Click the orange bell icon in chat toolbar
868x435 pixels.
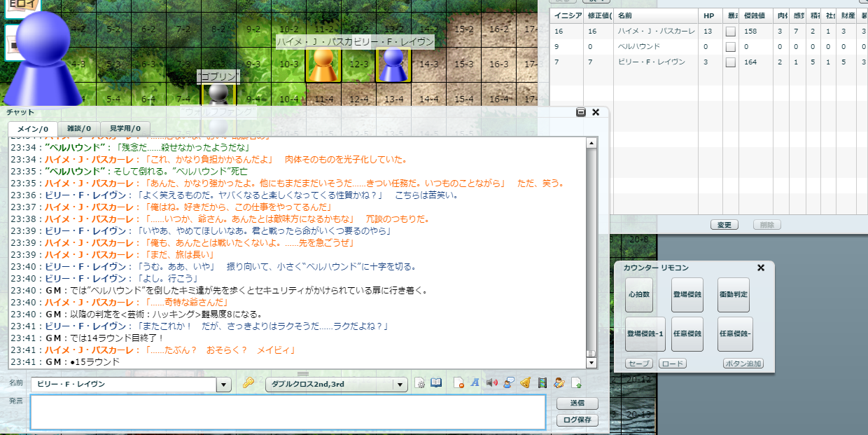[525, 383]
